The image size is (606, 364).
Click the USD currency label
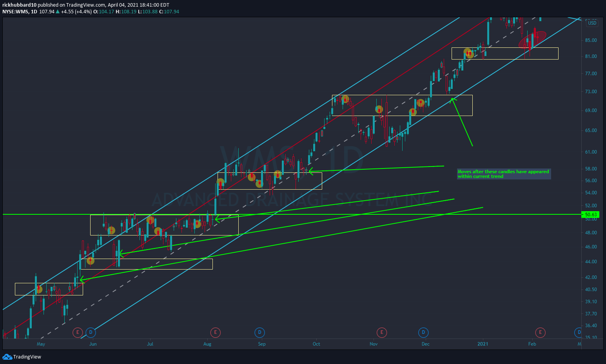coord(592,23)
